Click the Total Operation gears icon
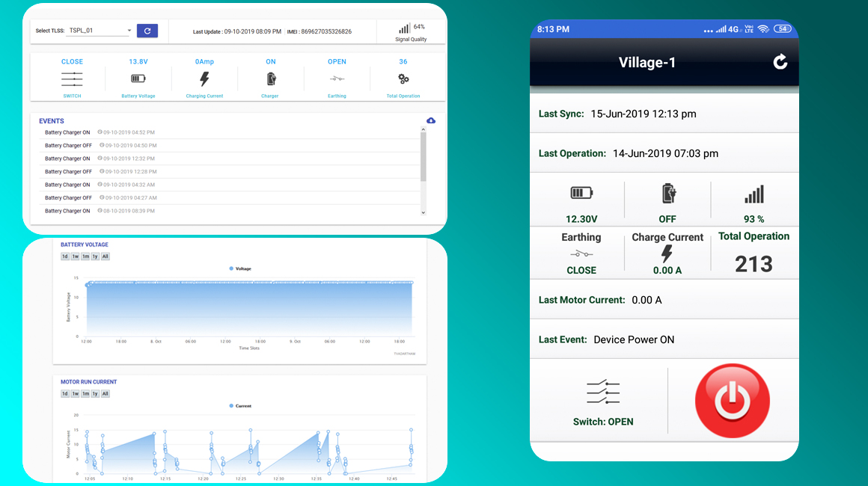868x486 pixels. click(x=403, y=79)
